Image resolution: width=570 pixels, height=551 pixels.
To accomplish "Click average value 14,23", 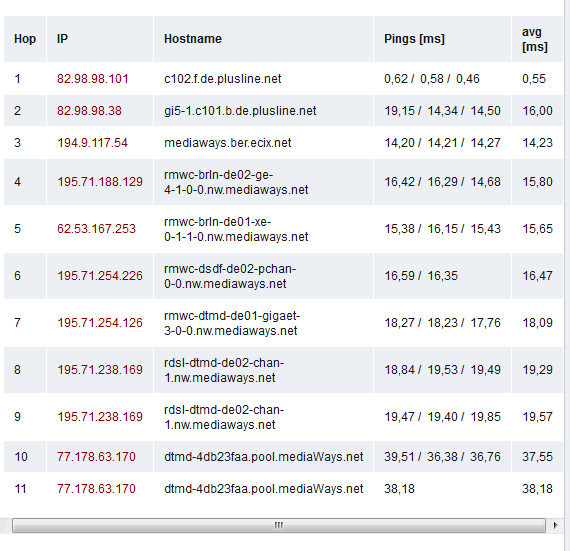I will click(x=537, y=143).
